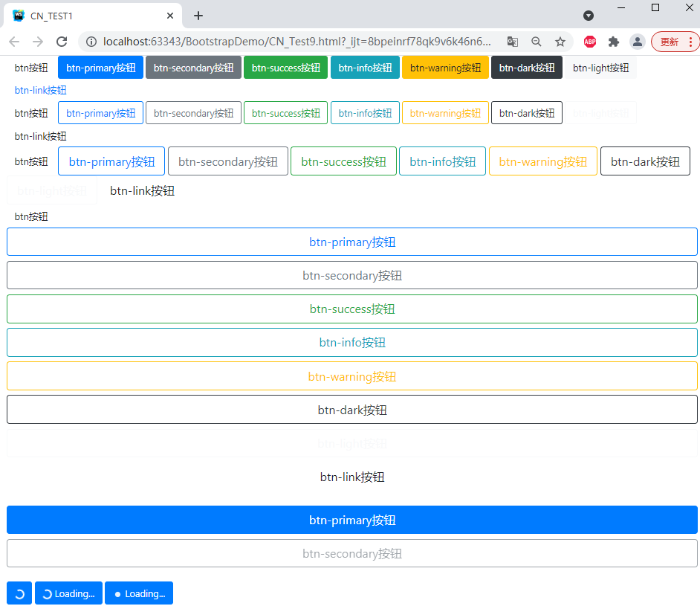Viewport: 700px width, 606px height.
Task: Bookmark the page via the star icon
Action: [x=560, y=42]
